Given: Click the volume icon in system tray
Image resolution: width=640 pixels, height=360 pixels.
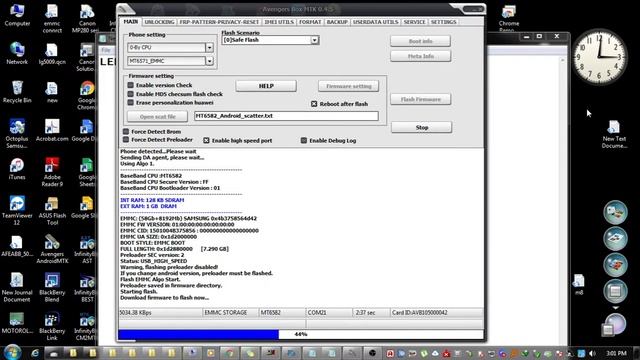Looking at the screenshot, I should click(x=593, y=353).
